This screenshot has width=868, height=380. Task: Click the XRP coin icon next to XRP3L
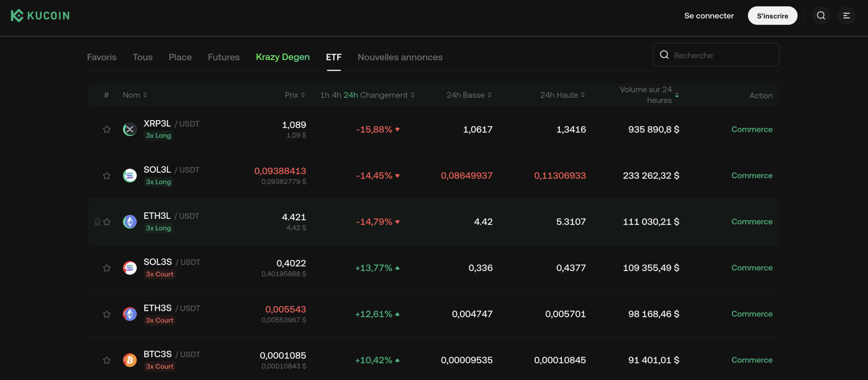click(130, 129)
